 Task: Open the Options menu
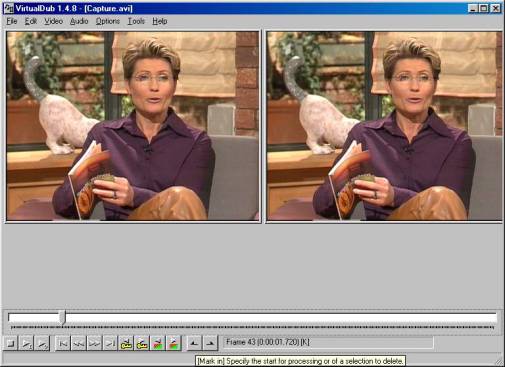pos(108,21)
